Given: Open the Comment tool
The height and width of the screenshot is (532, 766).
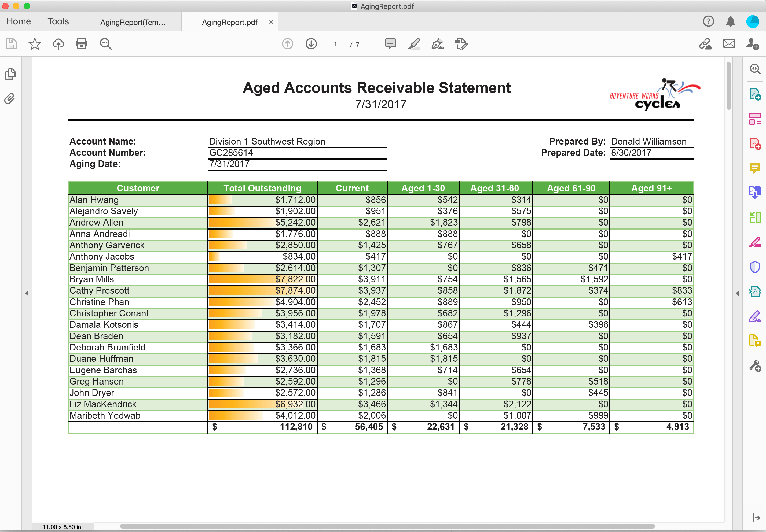Looking at the screenshot, I should 755,168.
